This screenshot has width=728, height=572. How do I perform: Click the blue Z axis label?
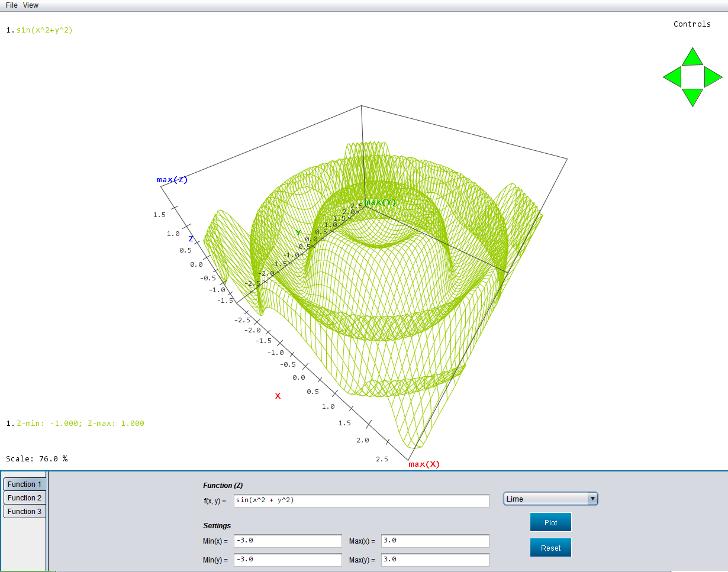point(191,239)
